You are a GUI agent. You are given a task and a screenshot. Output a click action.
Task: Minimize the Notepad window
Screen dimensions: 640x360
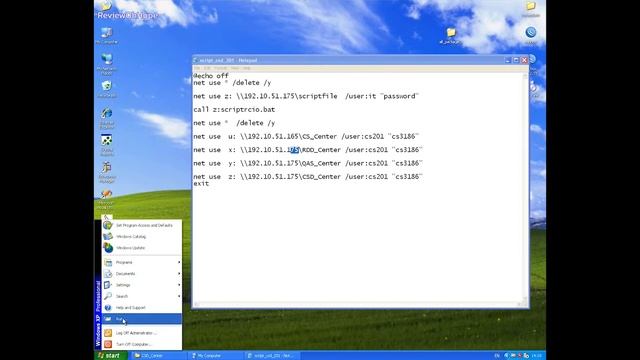[508, 60]
